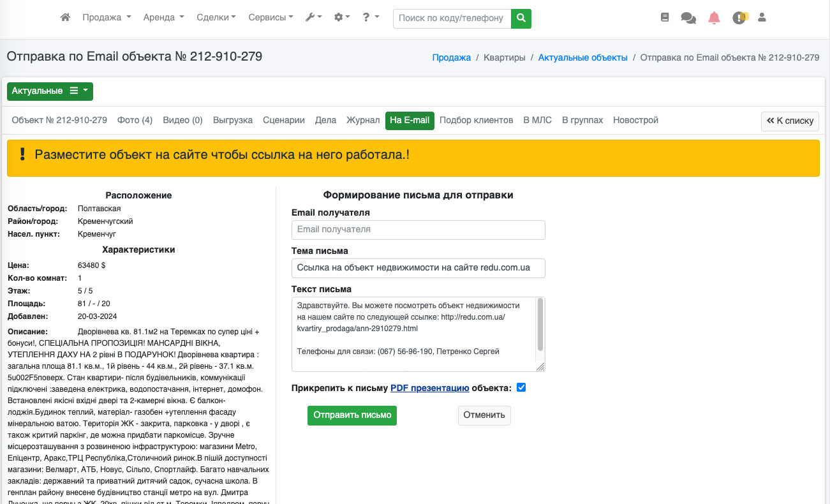Open the user profile icon

tap(762, 18)
